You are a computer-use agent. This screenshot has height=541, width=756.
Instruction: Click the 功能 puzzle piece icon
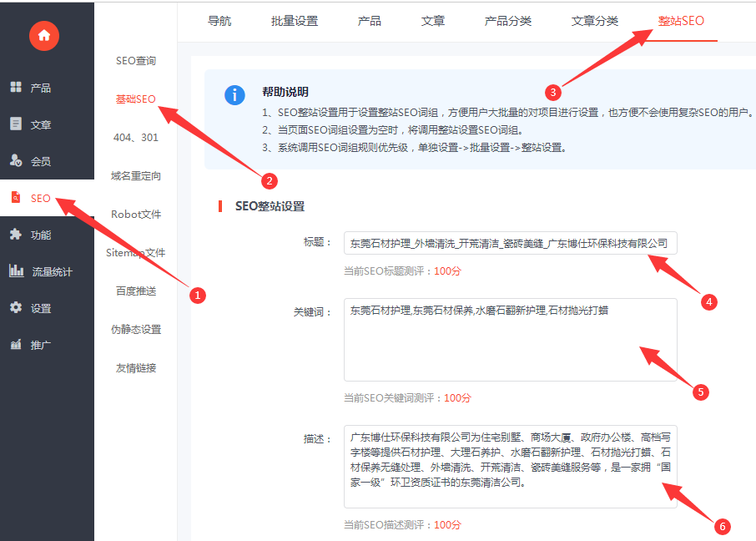pos(16,235)
